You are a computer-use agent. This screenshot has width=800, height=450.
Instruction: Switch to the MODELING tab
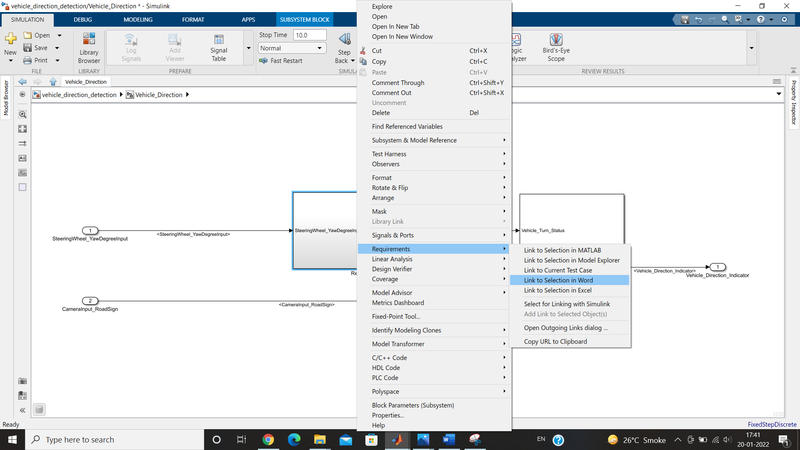[x=138, y=19]
